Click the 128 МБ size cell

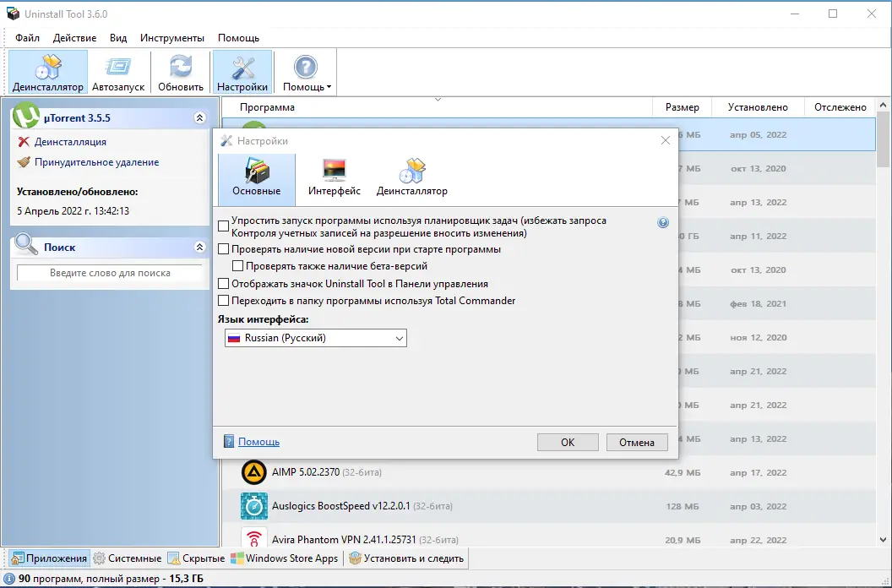[x=683, y=506]
